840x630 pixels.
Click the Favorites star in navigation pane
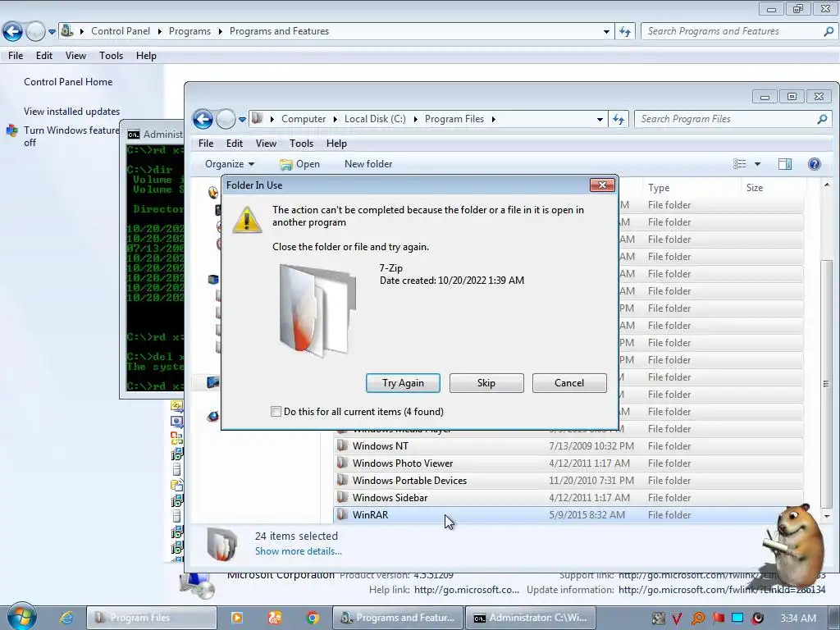(213, 192)
